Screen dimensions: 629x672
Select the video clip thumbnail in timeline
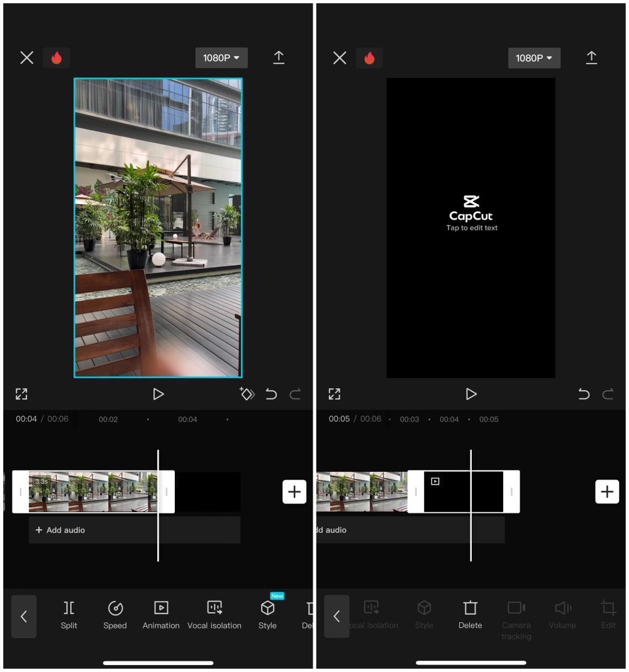tap(94, 491)
